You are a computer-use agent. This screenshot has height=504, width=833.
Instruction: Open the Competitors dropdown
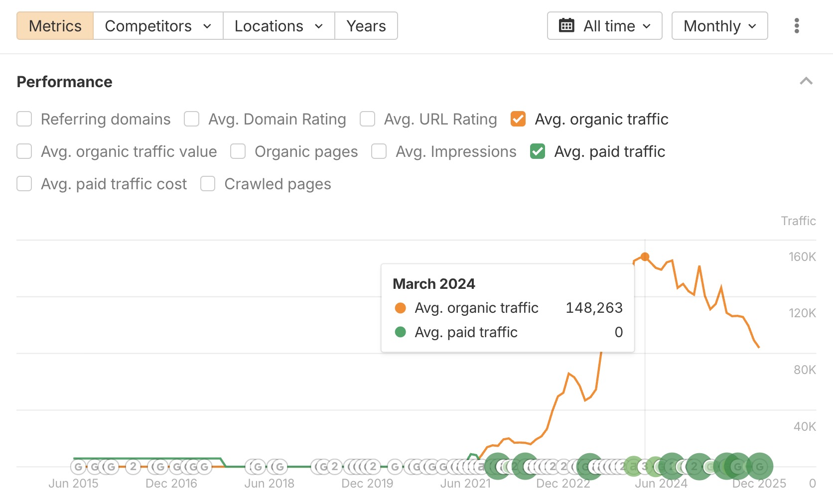(x=158, y=26)
